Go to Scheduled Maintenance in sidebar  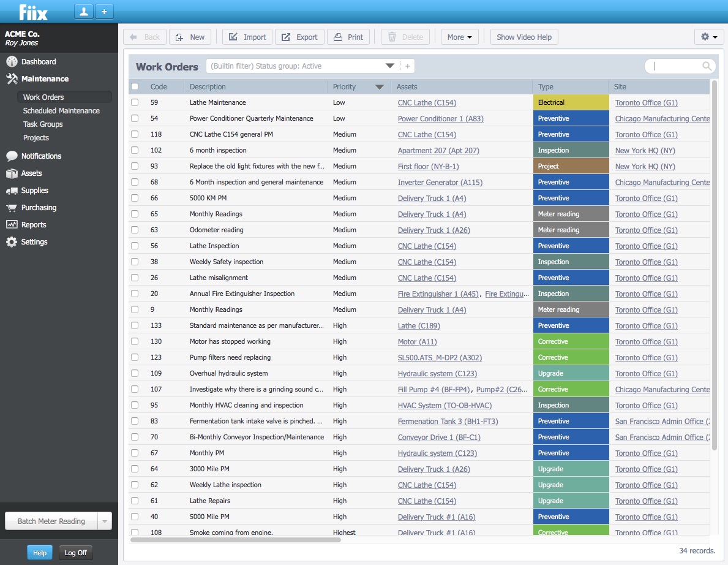point(61,111)
